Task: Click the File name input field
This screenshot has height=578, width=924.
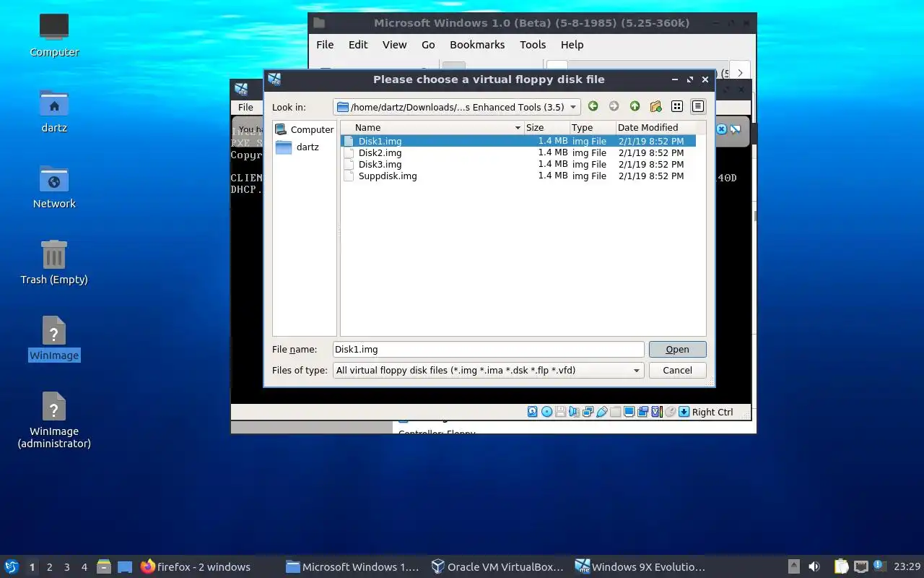Action: (x=489, y=349)
